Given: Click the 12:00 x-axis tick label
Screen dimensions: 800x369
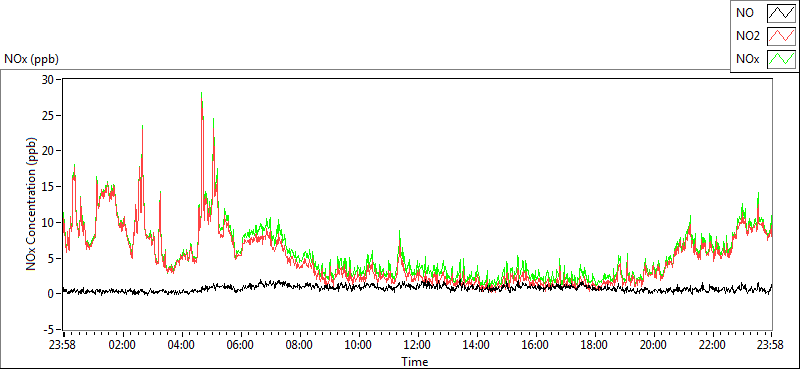Looking at the screenshot, I should (x=417, y=345).
